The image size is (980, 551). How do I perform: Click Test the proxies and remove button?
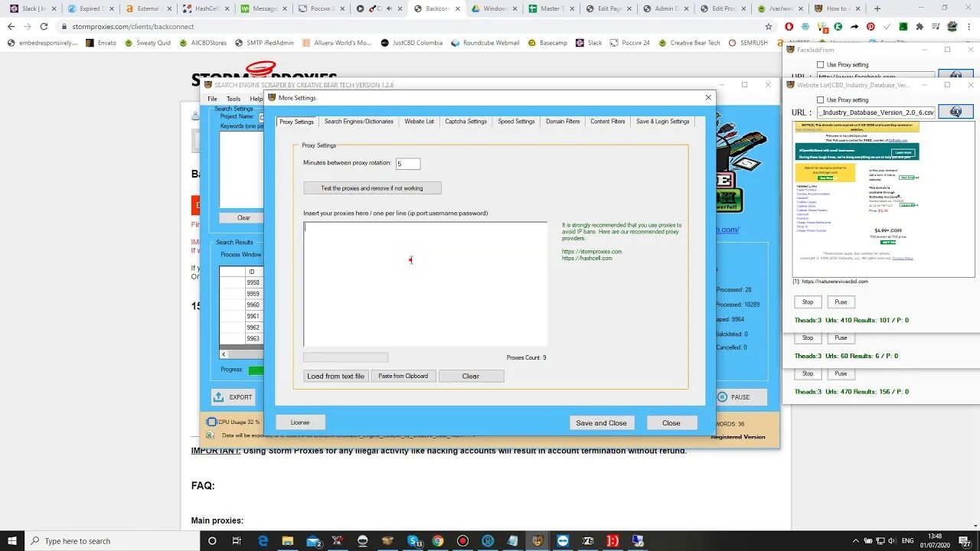pos(372,188)
